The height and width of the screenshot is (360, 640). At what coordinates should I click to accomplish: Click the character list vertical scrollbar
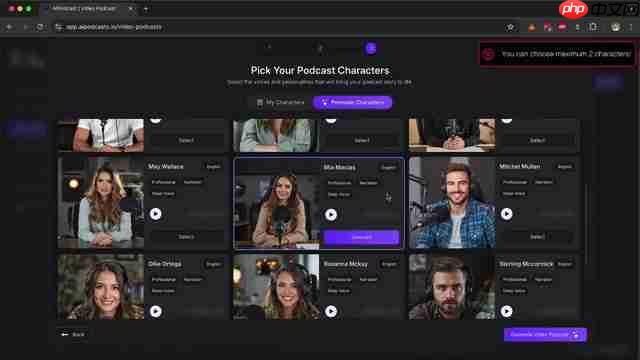pyautogui.click(x=587, y=224)
